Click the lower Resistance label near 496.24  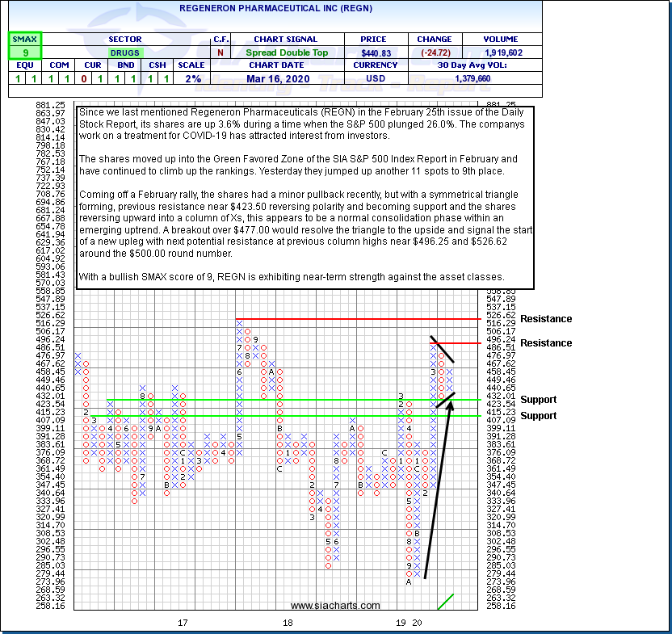pyautogui.click(x=546, y=343)
